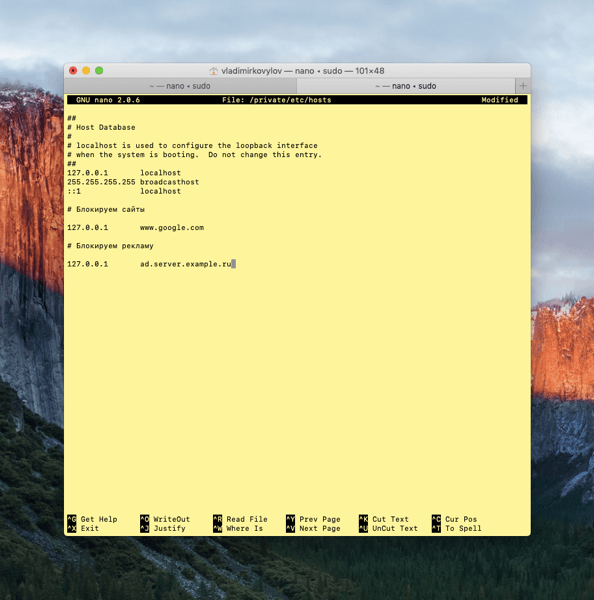Viewport: 594px width, 600px height.
Task: Click the ^X Exit shortcut label
Action: (83, 528)
